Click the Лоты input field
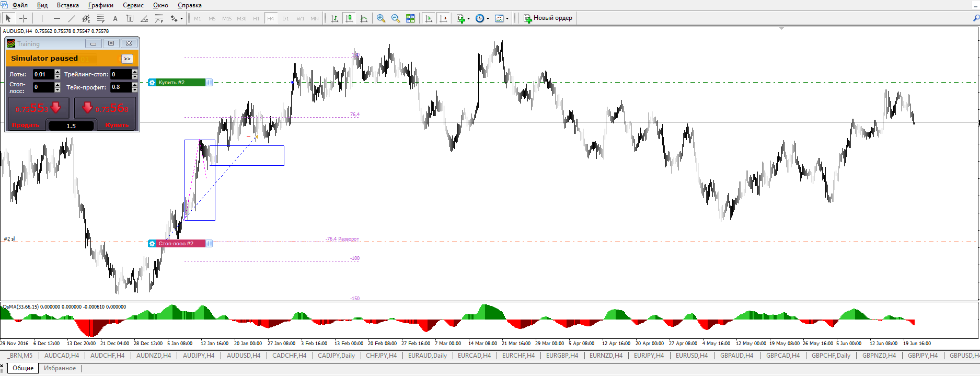The width and height of the screenshot is (980, 376). pyautogui.click(x=43, y=74)
